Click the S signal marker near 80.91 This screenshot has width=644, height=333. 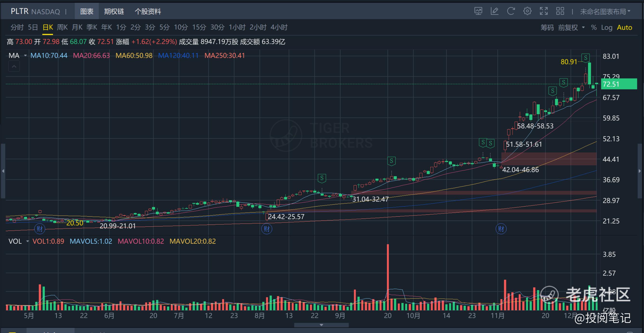tap(586, 58)
